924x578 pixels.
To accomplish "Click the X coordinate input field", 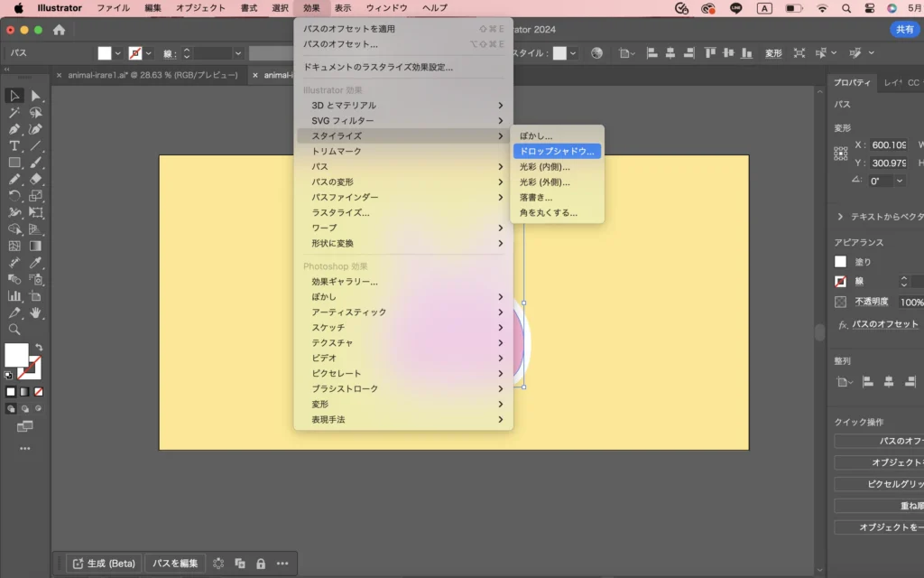I will click(888, 144).
